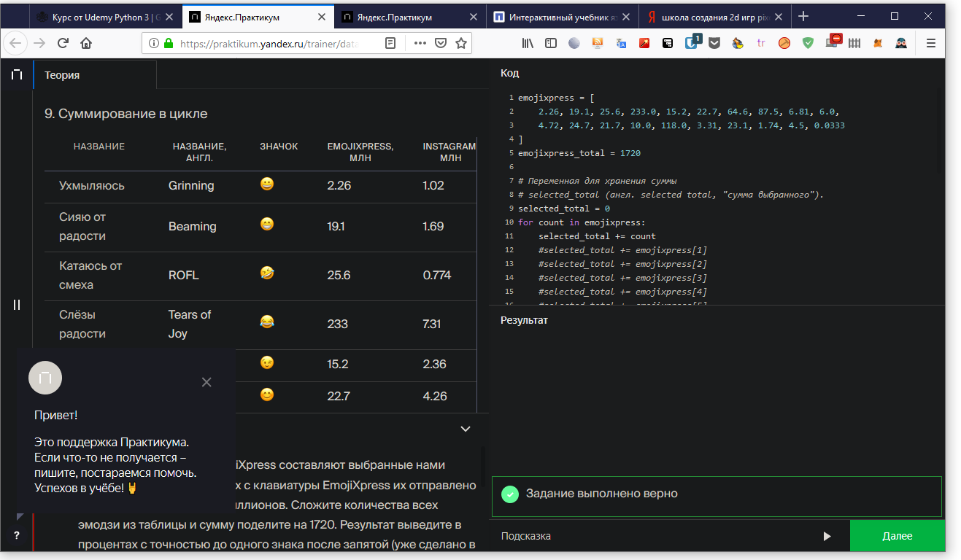Show the Firefox sidebars

[x=551, y=43]
